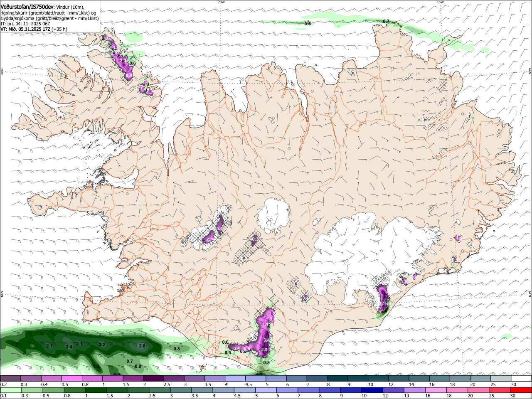Image resolution: width=532 pixels, height=399 pixels.
Task: Pick the bright red swatch labelled 30
Action: pos(521,390)
